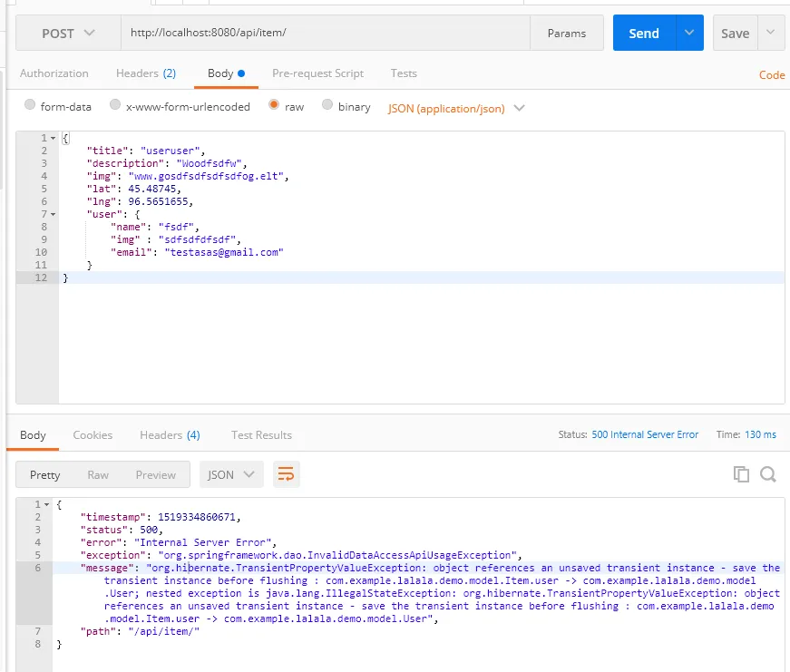Click the blue Send button
The image size is (790, 672).
tap(643, 34)
